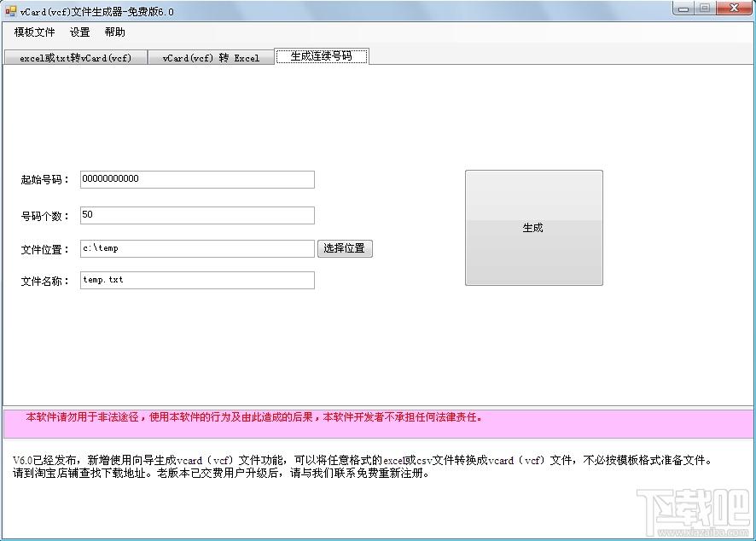Click the 起始号码 label
Image resolution: width=756 pixels, height=541 pixels.
(44, 180)
